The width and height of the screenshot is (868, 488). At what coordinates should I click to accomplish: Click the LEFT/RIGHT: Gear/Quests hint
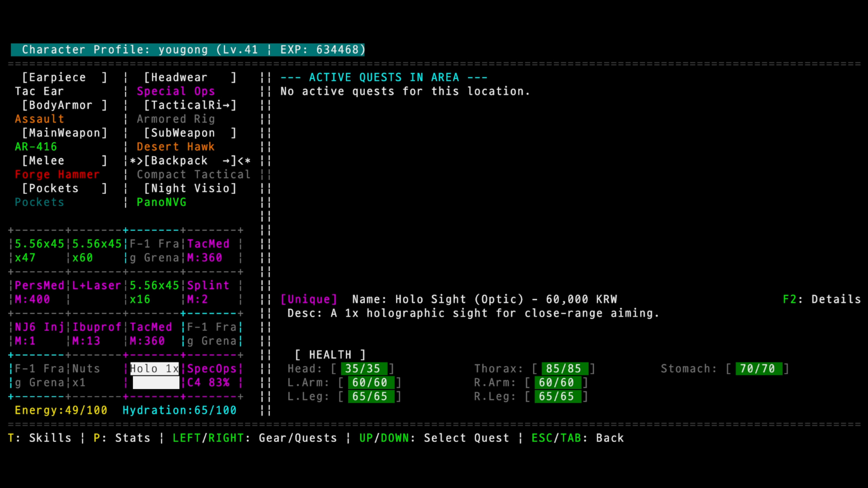pyautogui.click(x=255, y=438)
